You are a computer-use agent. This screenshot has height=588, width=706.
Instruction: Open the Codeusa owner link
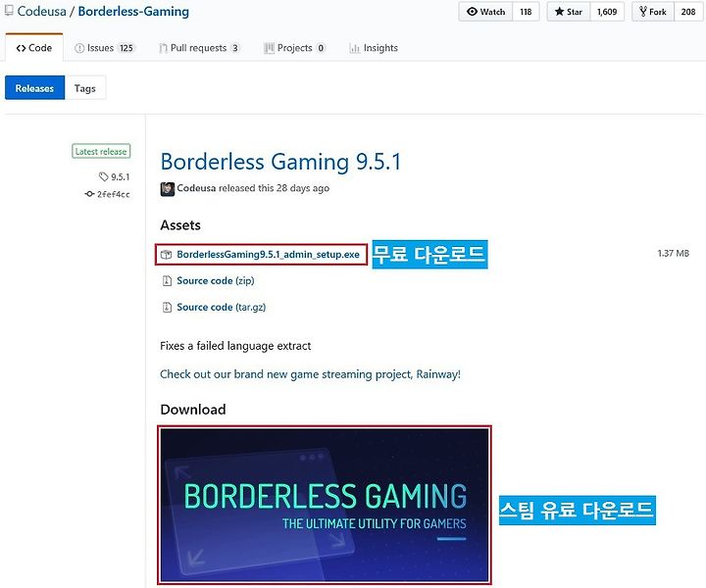42,11
